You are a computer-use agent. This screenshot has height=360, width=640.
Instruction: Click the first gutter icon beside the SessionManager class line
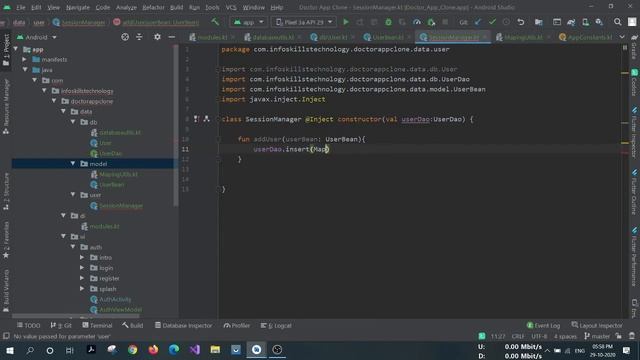click(196, 119)
